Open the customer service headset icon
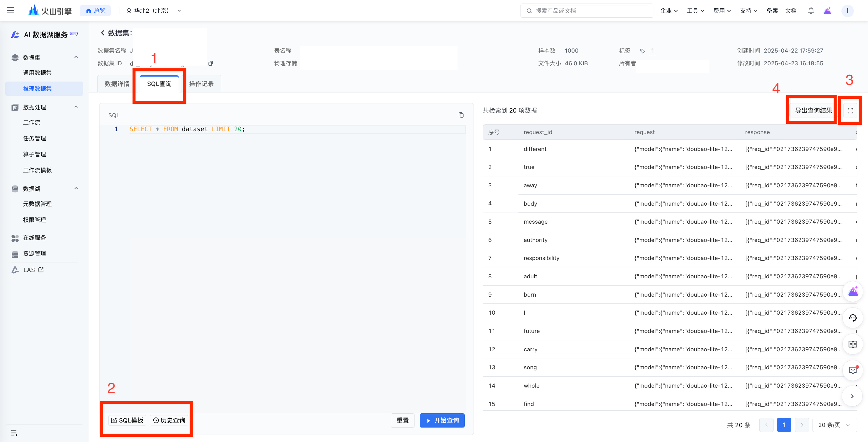The width and height of the screenshot is (868, 442). (853, 318)
